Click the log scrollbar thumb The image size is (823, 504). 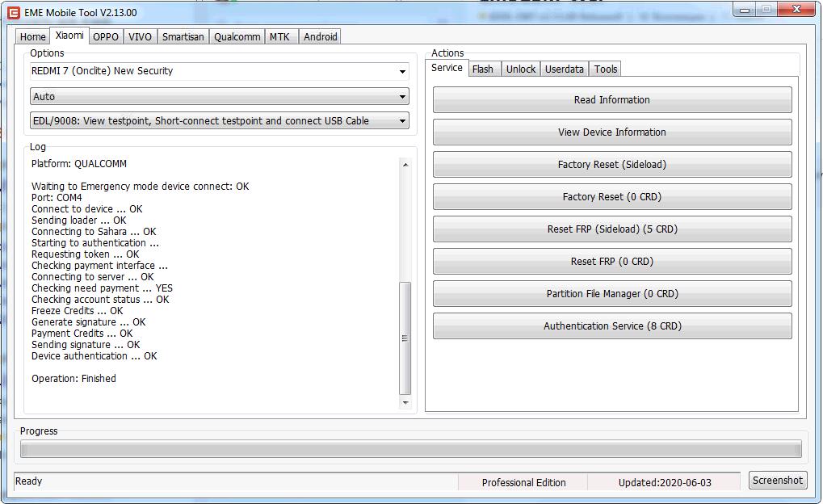(405, 338)
